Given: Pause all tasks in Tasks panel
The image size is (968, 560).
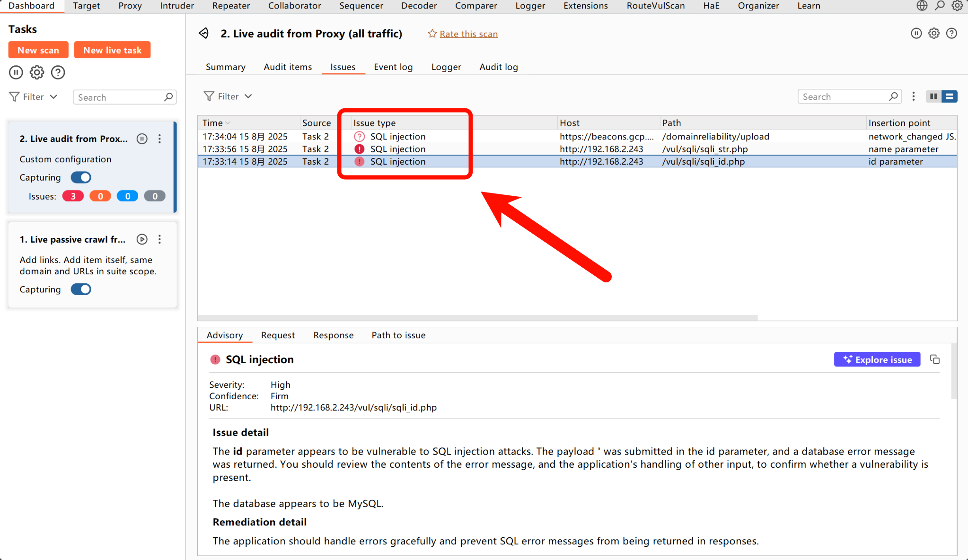Looking at the screenshot, I should [x=16, y=72].
